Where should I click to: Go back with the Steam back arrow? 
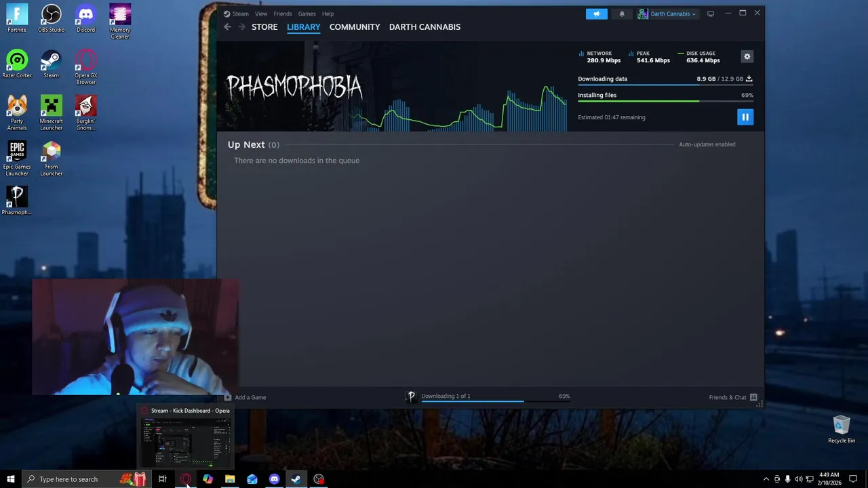point(227,27)
